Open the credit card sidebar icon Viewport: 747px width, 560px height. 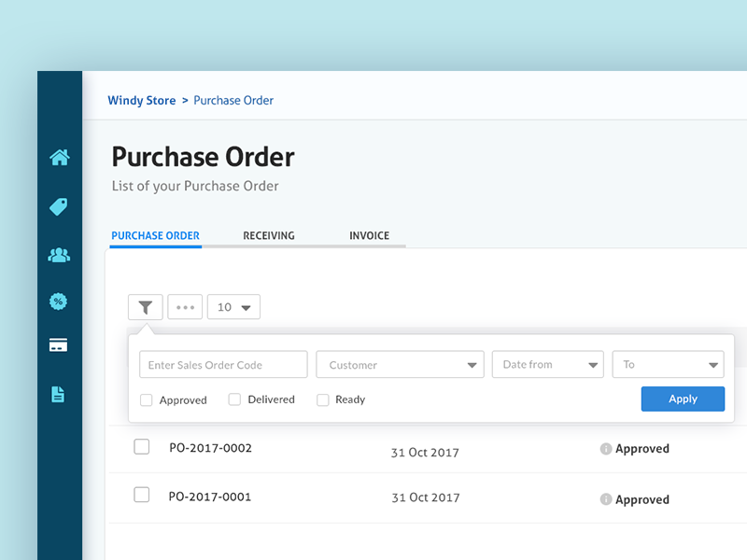point(58,344)
